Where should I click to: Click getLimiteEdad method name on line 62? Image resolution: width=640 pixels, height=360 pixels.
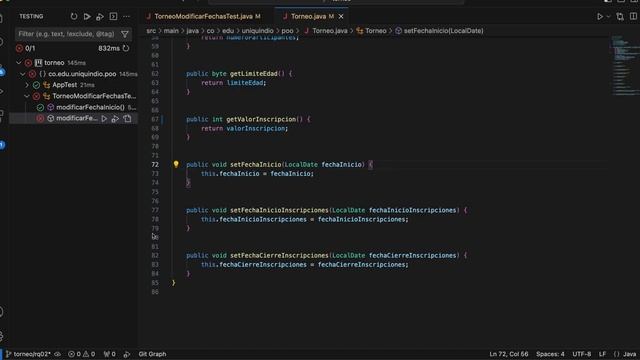coord(253,73)
